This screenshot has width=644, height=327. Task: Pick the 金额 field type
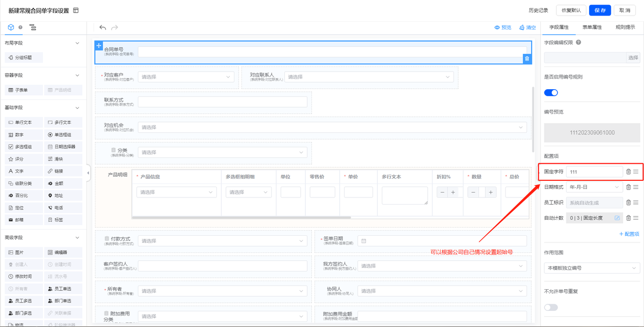pyautogui.click(x=63, y=183)
